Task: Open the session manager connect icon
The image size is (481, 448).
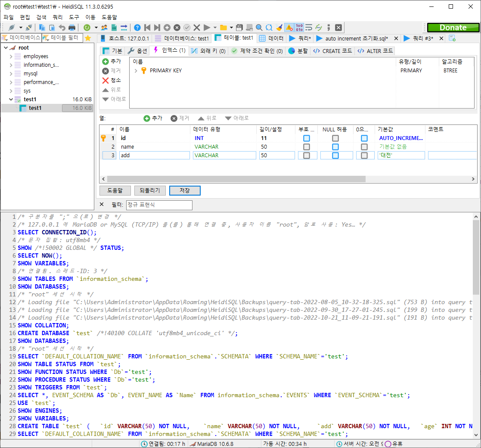Action: [x=12, y=28]
